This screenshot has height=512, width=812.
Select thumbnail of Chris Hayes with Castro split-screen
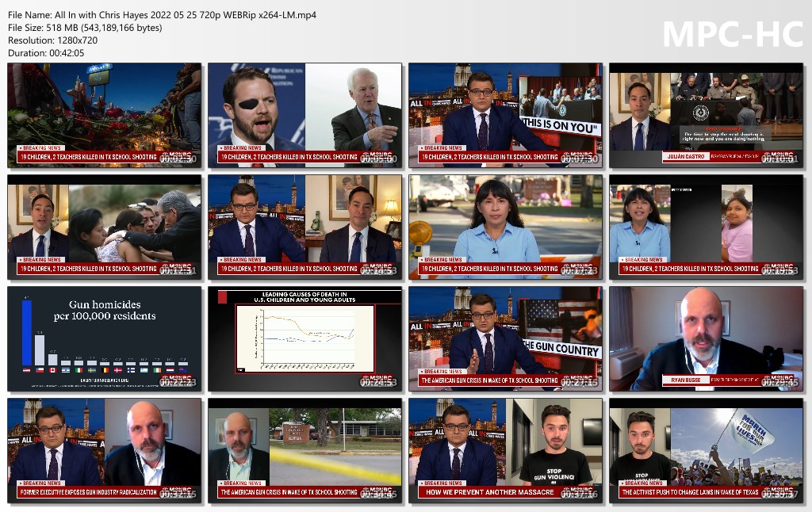(304, 227)
